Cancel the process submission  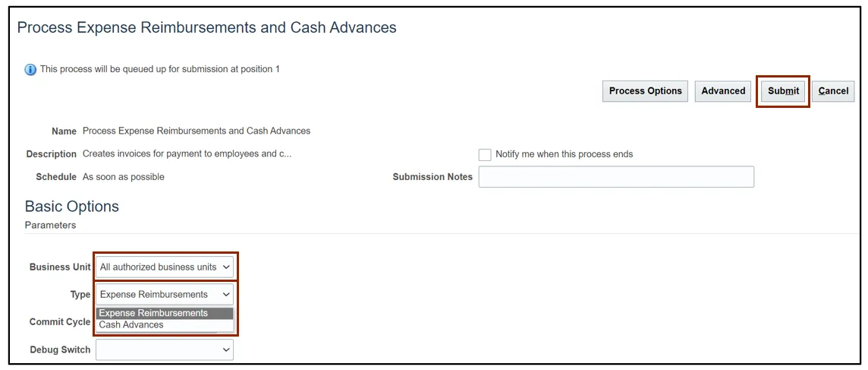833,91
